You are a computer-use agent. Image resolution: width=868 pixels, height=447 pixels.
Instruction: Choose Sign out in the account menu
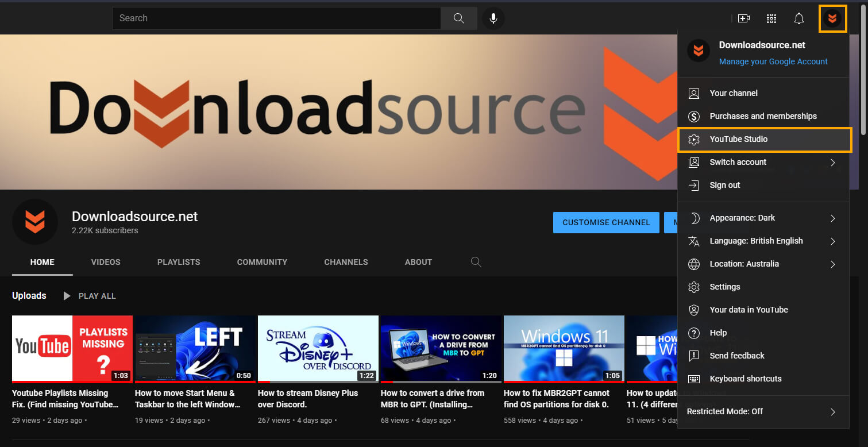tap(763, 185)
